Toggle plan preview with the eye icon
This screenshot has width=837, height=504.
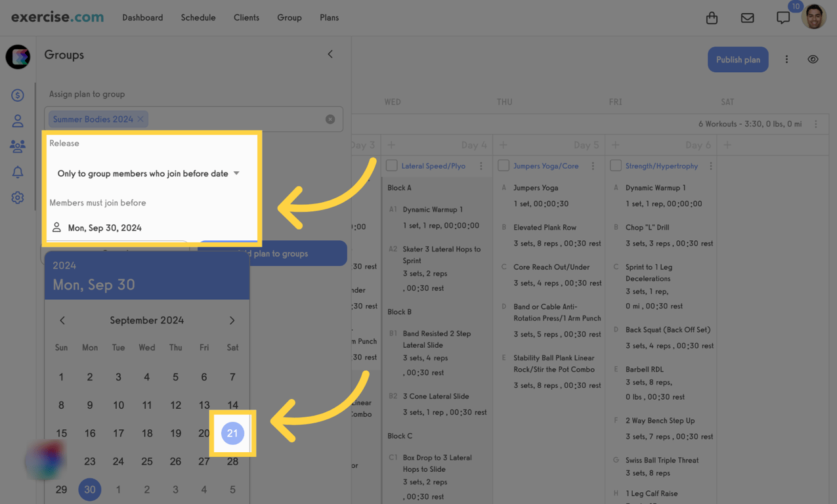(x=813, y=59)
